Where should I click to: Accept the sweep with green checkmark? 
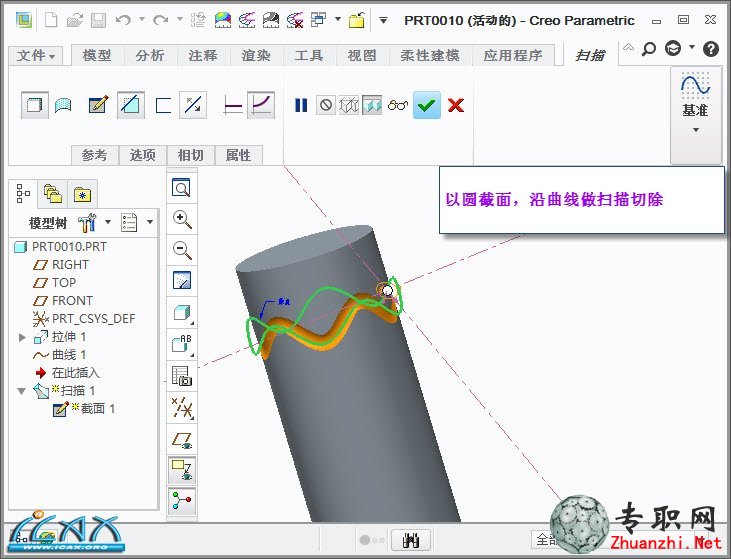427,105
